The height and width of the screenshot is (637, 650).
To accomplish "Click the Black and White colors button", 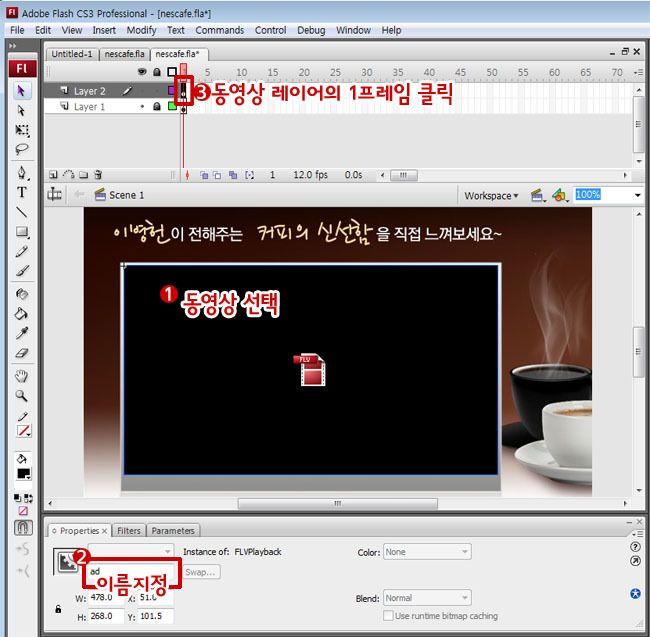I will click(x=17, y=498).
